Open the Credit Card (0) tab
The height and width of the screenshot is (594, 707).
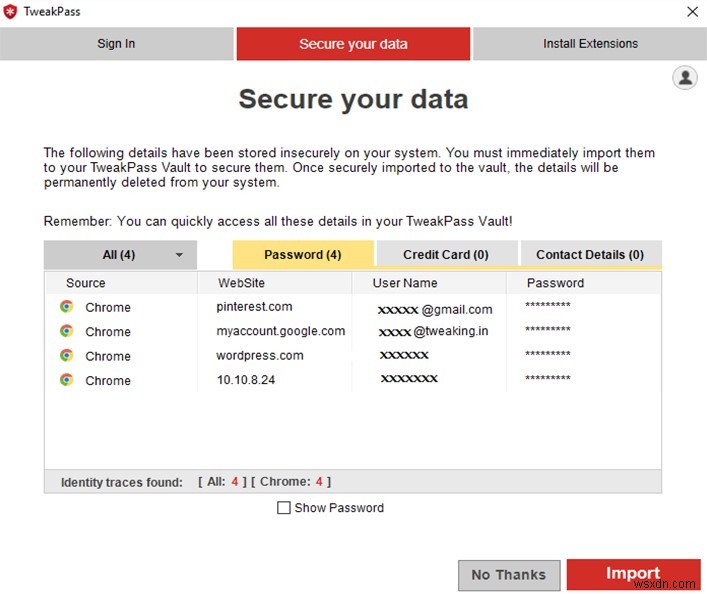(446, 255)
